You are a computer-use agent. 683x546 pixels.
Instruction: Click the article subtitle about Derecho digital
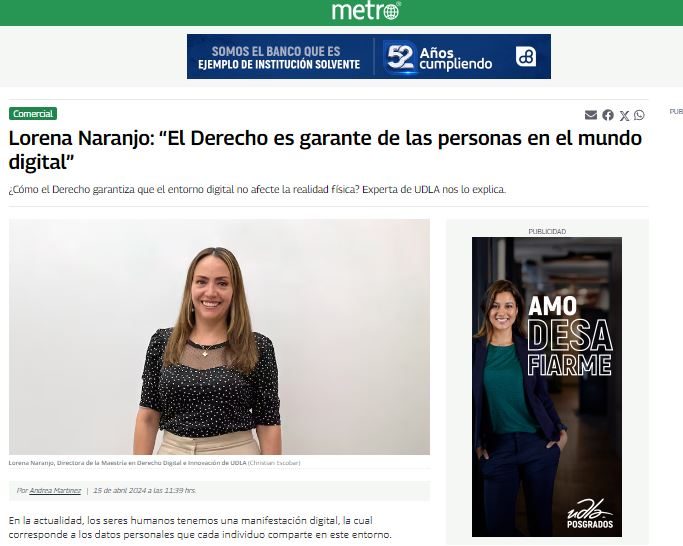pyautogui.click(x=257, y=190)
